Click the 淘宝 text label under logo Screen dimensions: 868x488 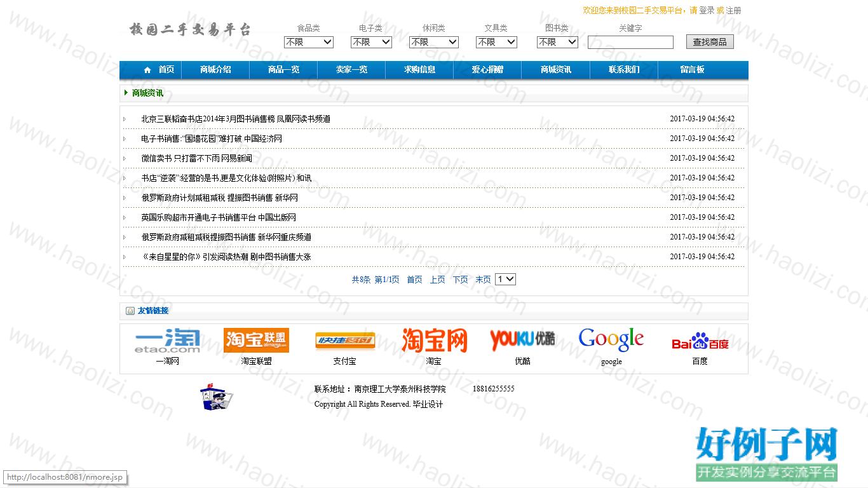433,361
